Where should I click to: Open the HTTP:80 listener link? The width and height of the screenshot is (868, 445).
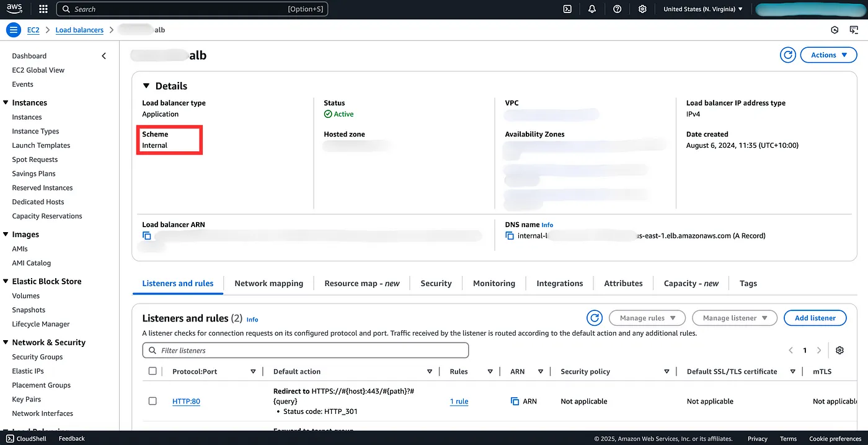[x=186, y=402]
